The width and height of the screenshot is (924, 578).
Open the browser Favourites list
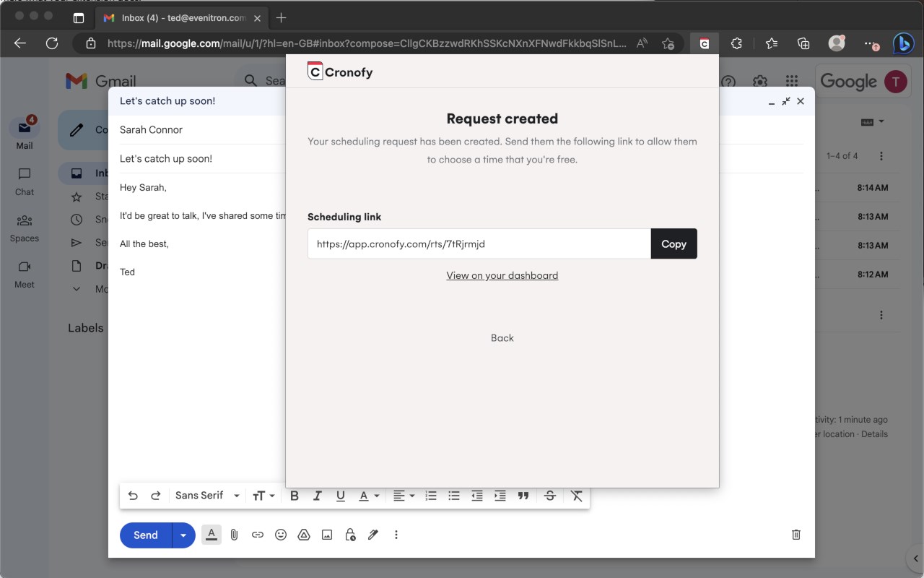coord(772,43)
